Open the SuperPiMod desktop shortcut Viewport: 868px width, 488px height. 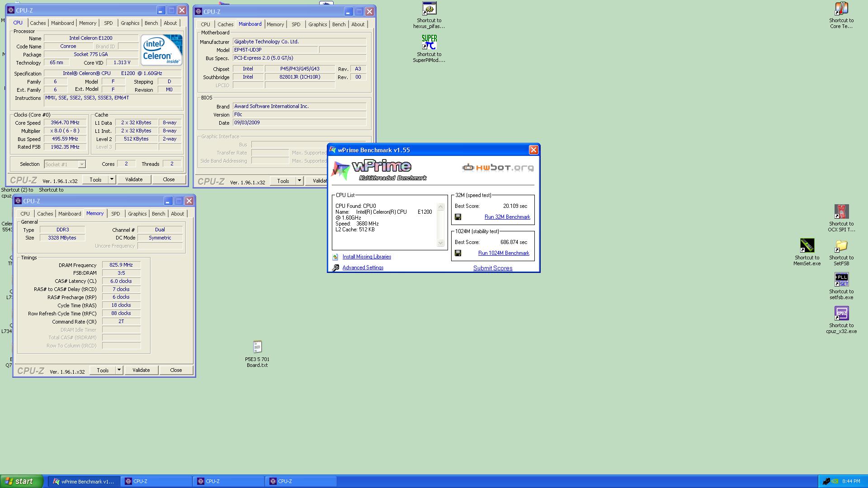point(429,48)
